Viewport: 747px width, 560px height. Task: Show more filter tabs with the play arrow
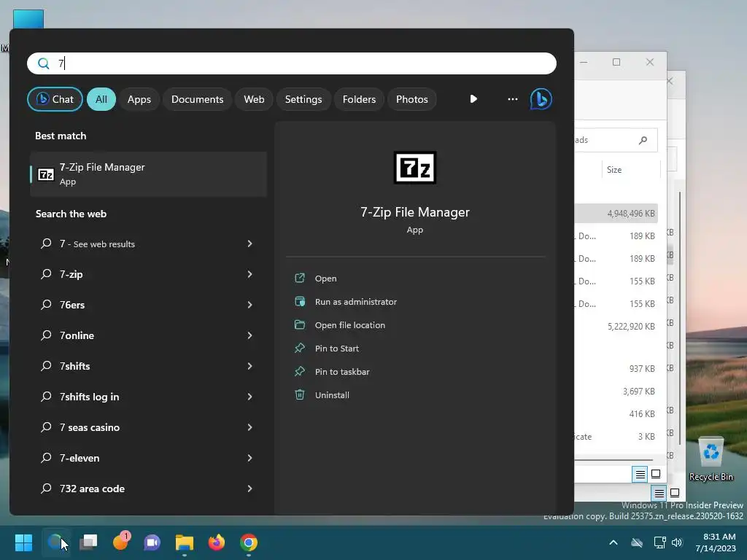(x=473, y=99)
